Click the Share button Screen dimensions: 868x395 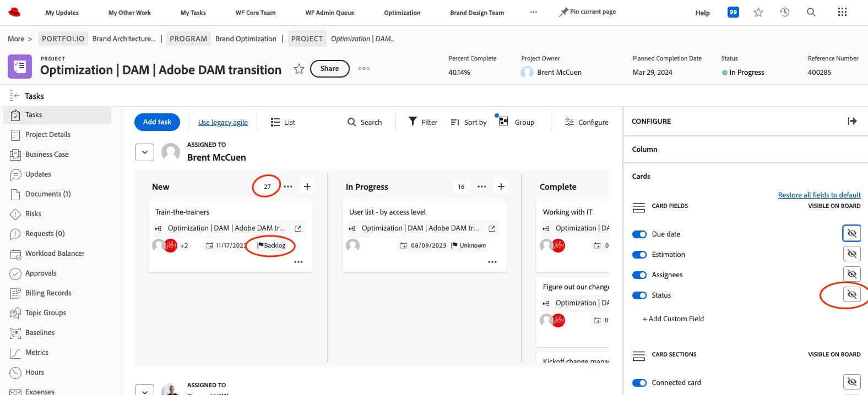(330, 69)
